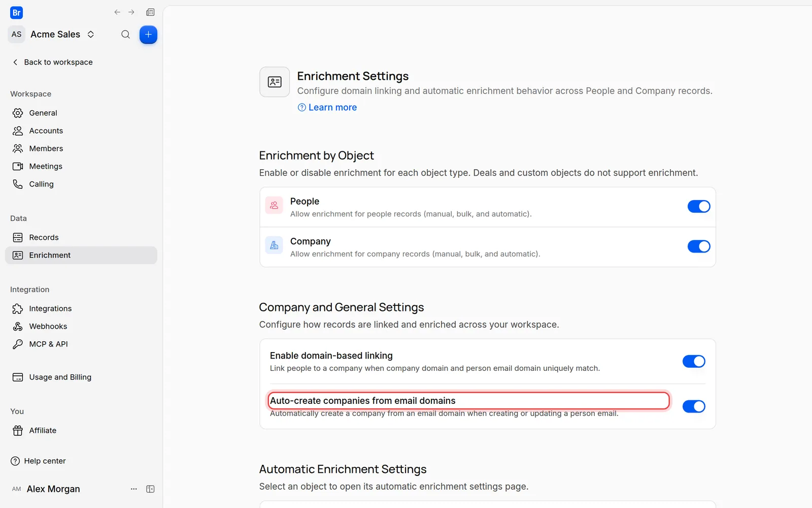Image resolution: width=812 pixels, height=508 pixels.
Task: Click the Enable domain-based linking label
Action: point(331,356)
